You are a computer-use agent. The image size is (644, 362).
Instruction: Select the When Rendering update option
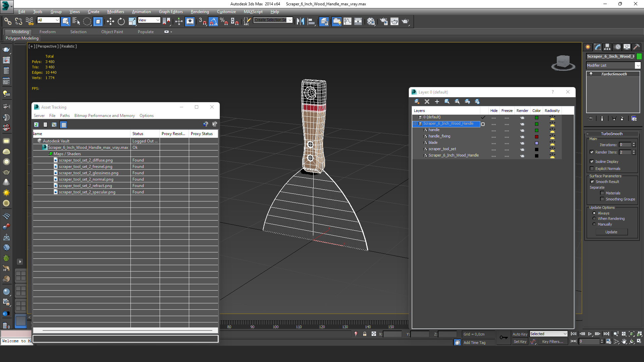click(x=594, y=219)
